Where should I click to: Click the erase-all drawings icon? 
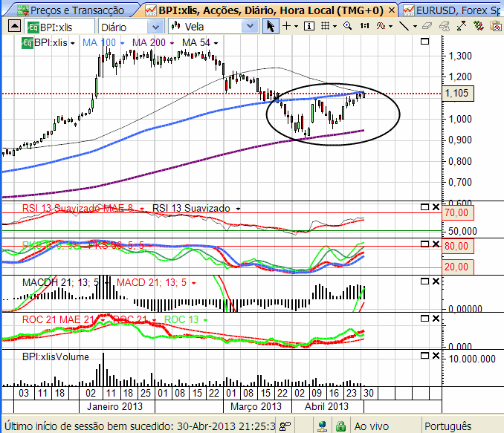pos(445,26)
